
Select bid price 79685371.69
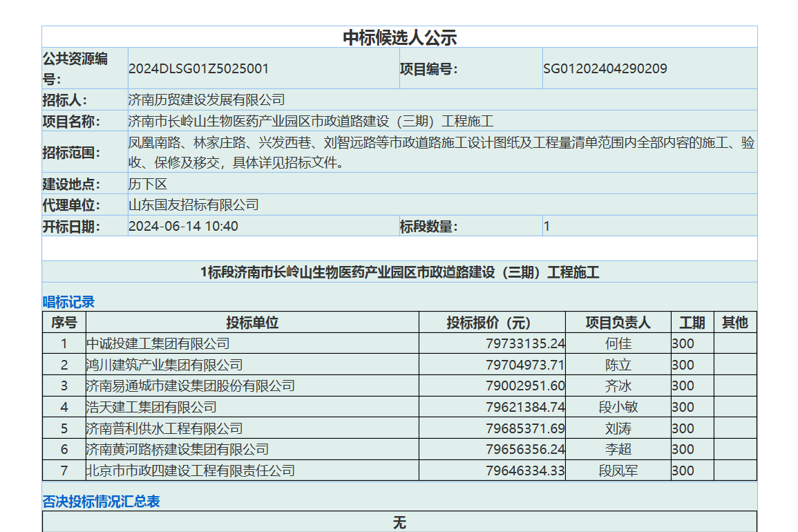click(x=525, y=428)
